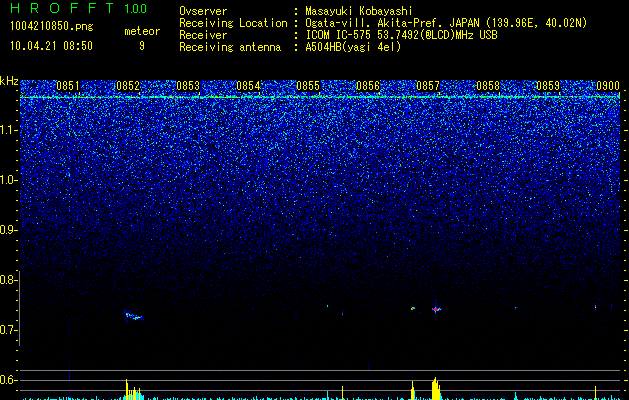Click the bright meteor echo at 0857
The image size is (629, 400).
(436, 309)
